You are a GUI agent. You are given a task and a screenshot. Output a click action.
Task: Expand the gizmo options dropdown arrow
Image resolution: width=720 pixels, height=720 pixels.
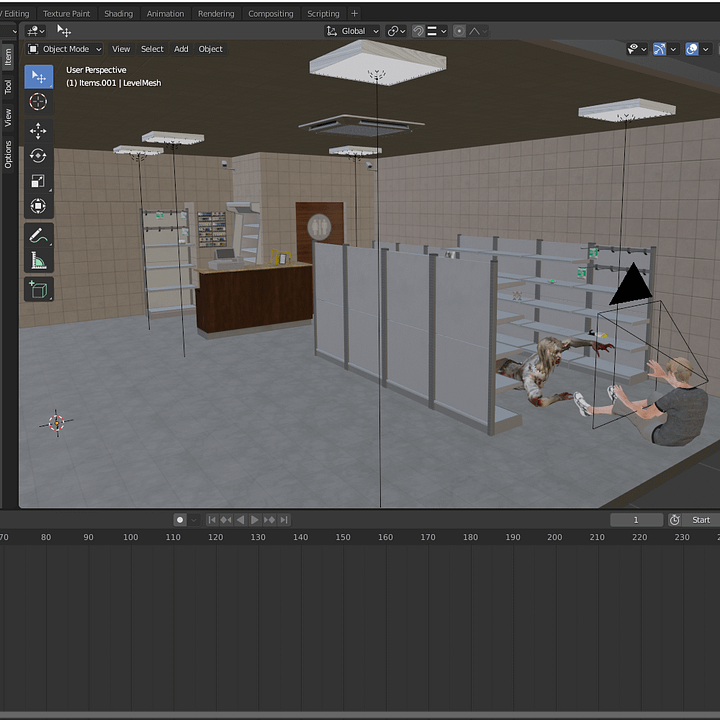673,49
